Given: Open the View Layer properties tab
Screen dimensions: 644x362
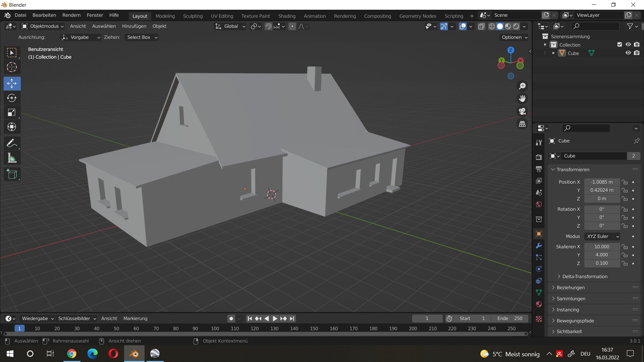Looking at the screenshot, I should click(539, 181).
